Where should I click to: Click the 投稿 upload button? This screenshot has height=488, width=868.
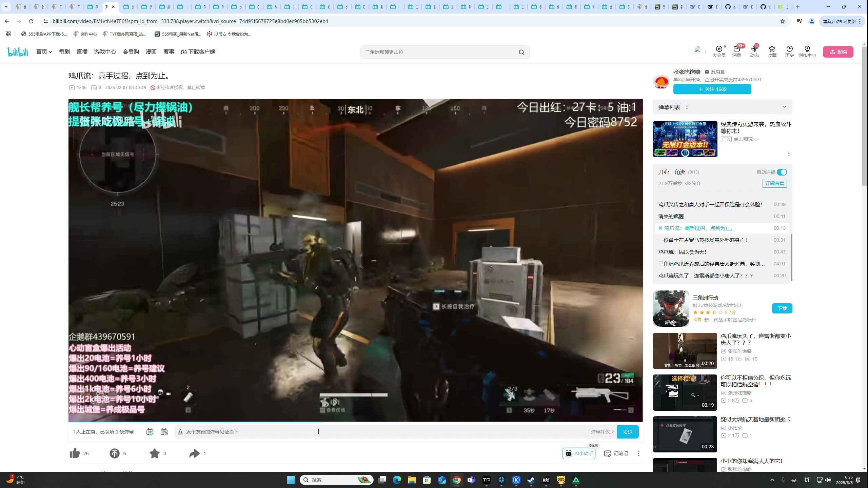point(838,52)
